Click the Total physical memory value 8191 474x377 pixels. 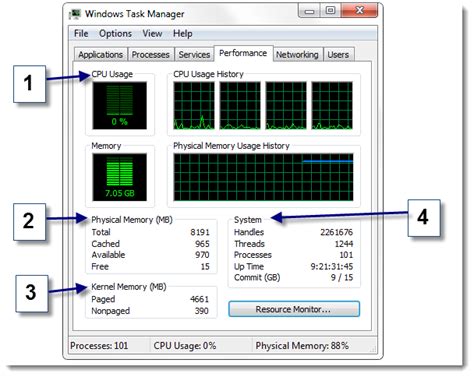click(200, 232)
